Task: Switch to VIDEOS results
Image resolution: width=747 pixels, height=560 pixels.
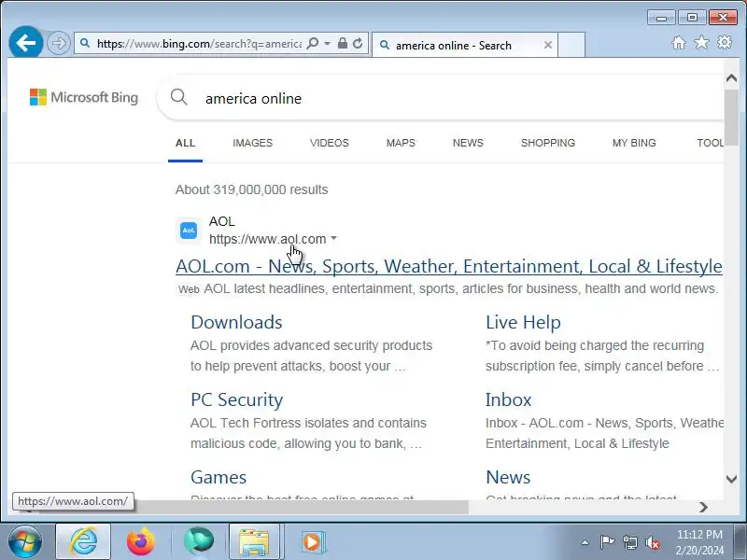Action: point(330,143)
